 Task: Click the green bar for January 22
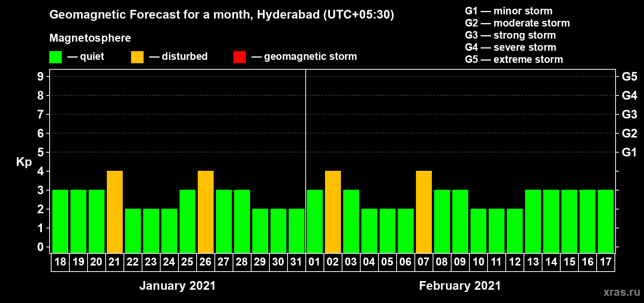(133, 231)
